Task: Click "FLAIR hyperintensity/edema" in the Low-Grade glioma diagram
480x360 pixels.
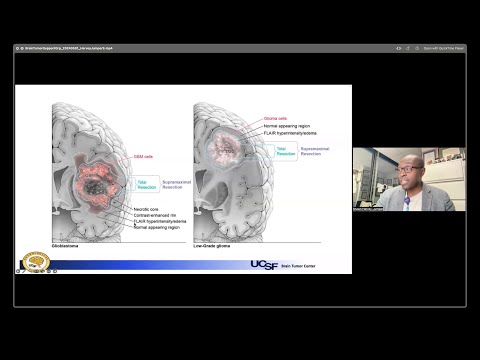Action: pos(290,133)
